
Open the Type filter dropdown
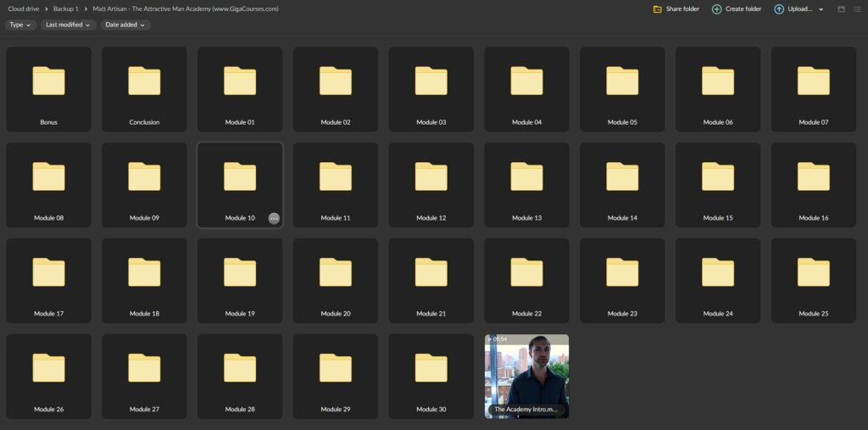[20, 25]
